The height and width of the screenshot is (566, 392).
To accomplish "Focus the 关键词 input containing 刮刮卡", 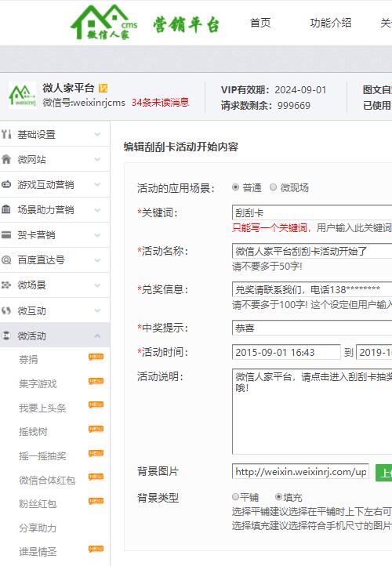I will pos(312,212).
